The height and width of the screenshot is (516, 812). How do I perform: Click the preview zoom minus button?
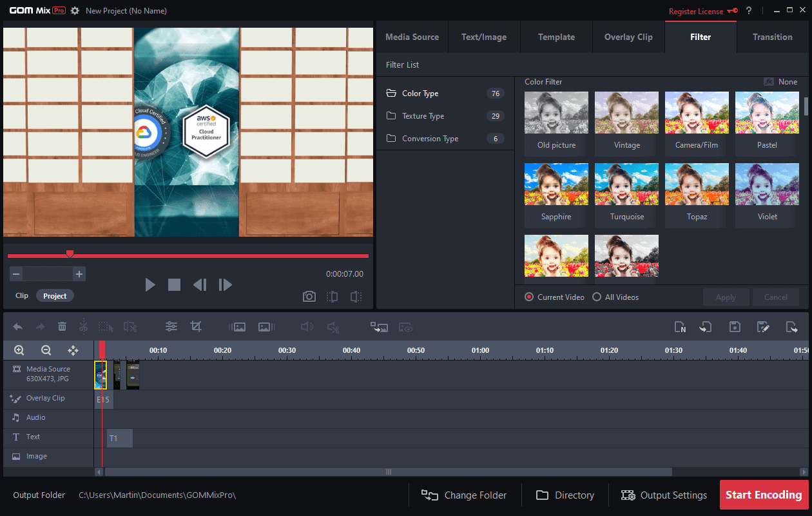coord(16,274)
